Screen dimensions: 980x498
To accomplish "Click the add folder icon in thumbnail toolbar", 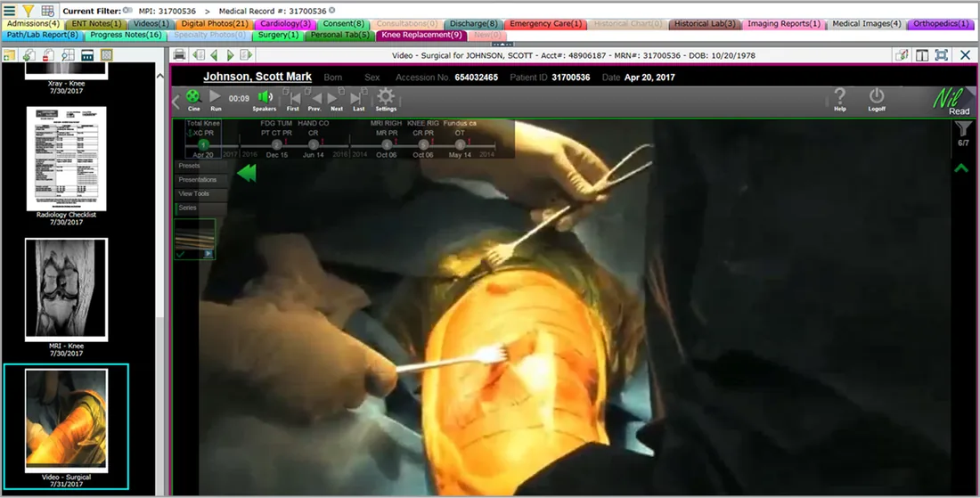I will click(10, 55).
